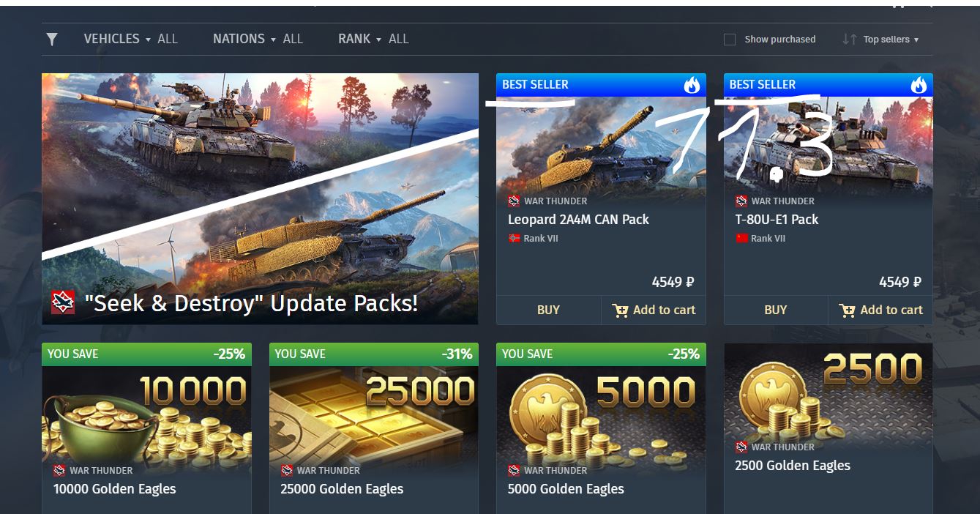Open the Vehicles filter dropdown
This screenshot has height=514, width=980.
[130, 39]
